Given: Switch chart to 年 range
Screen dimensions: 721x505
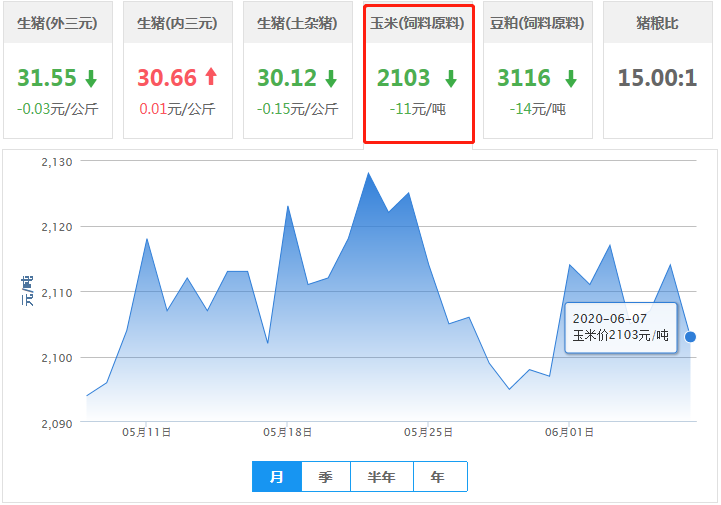Looking at the screenshot, I should tap(438, 477).
